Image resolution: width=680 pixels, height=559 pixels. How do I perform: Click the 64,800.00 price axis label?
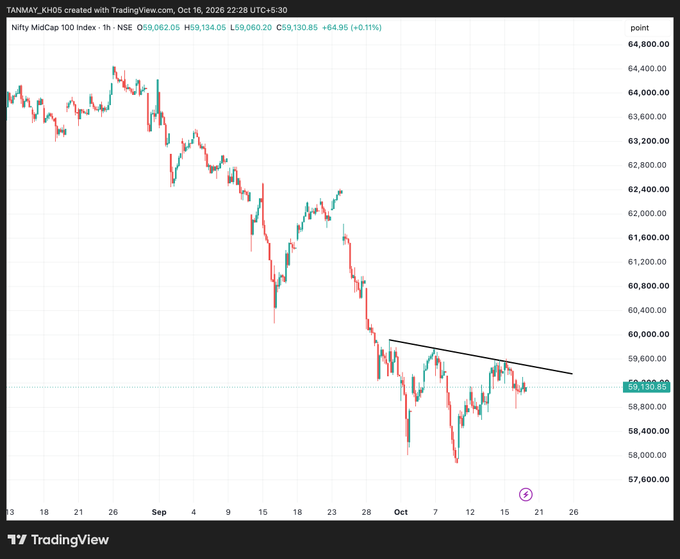coord(648,44)
